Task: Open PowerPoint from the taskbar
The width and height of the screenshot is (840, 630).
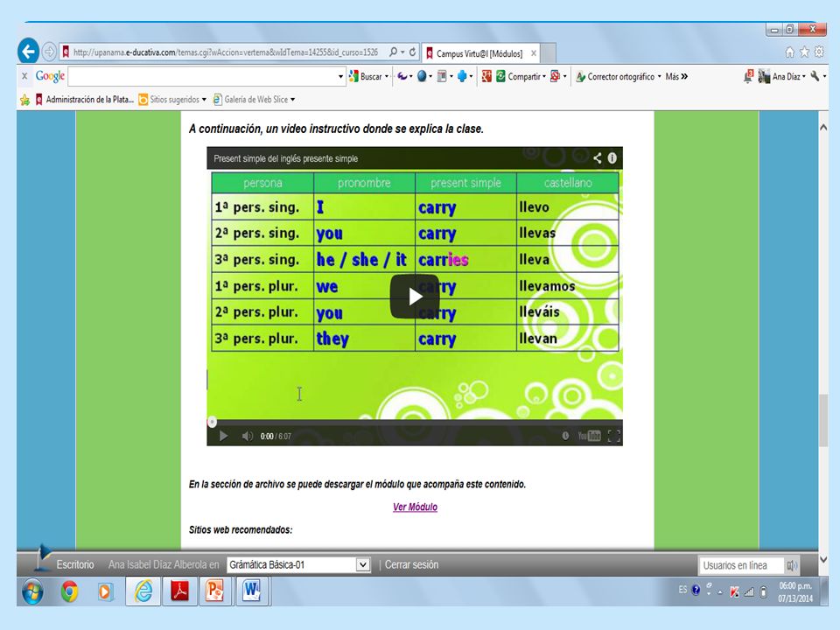Action: [215, 591]
